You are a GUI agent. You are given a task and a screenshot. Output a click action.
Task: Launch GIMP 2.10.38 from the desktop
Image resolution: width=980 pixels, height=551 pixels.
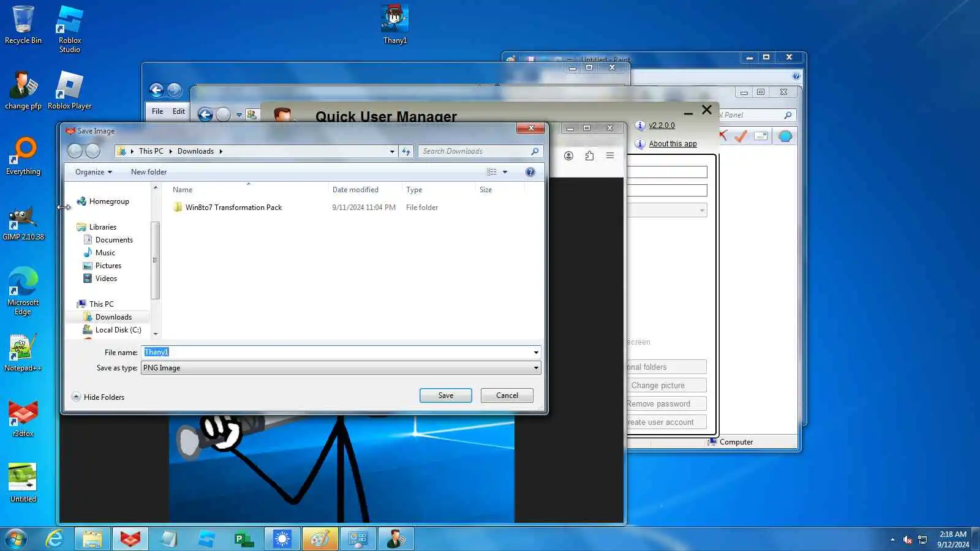click(23, 223)
